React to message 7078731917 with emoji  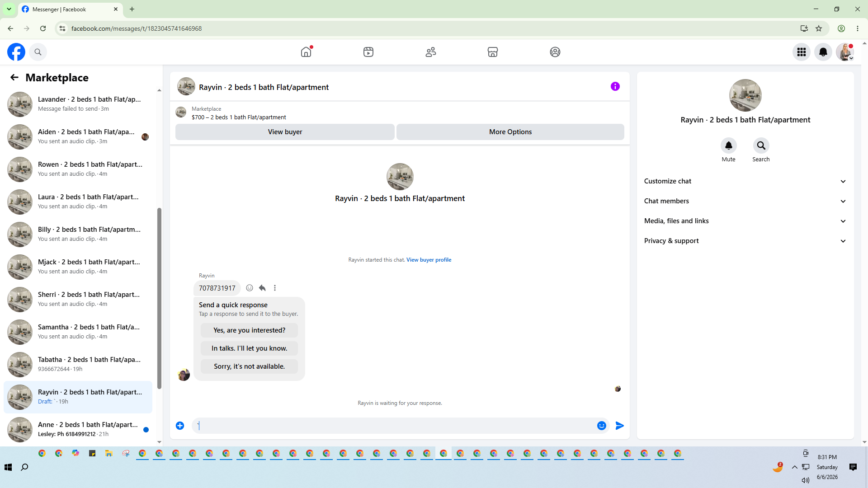[x=250, y=288]
